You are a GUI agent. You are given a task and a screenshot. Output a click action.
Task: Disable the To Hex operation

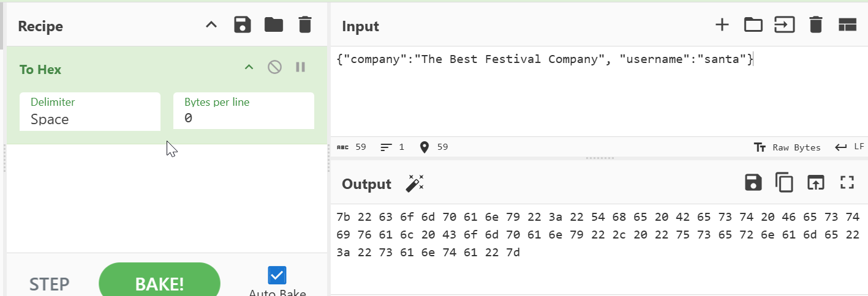pos(274,67)
